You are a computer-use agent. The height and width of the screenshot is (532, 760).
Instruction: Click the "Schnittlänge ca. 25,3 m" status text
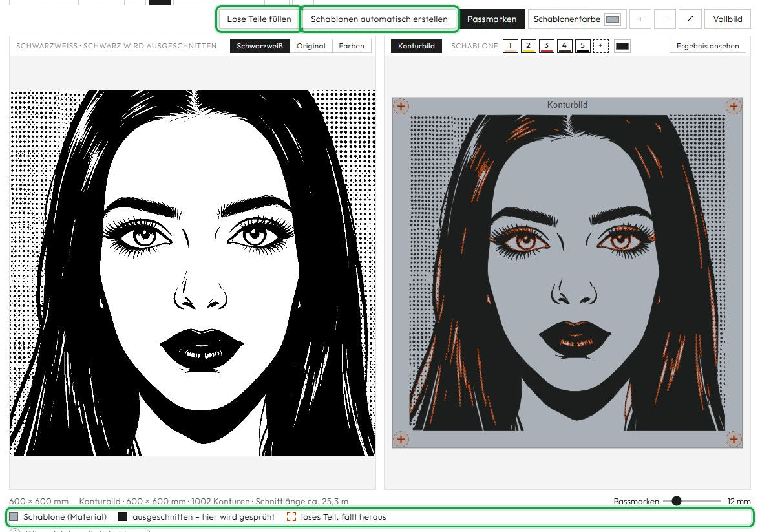pyautogui.click(x=302, y=502)
